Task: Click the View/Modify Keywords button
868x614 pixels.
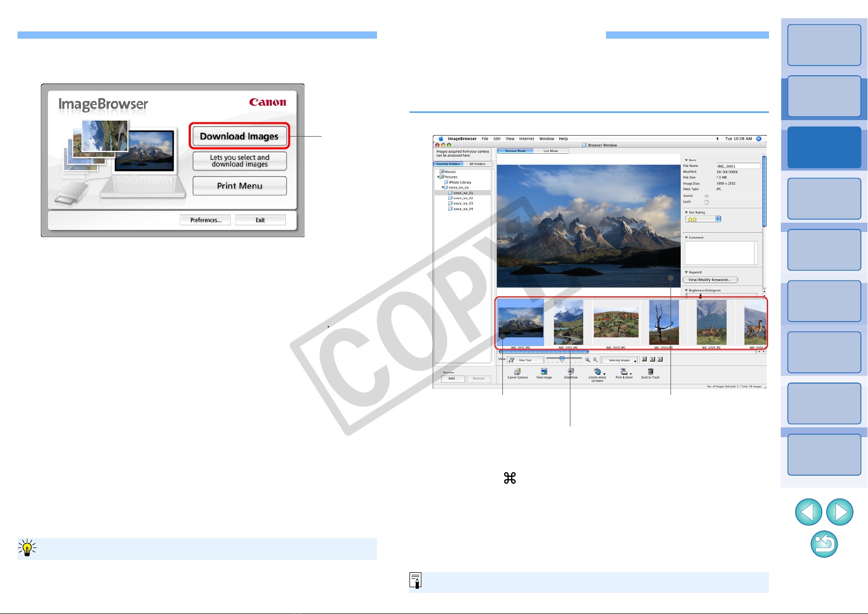Action: coord(710,280)
